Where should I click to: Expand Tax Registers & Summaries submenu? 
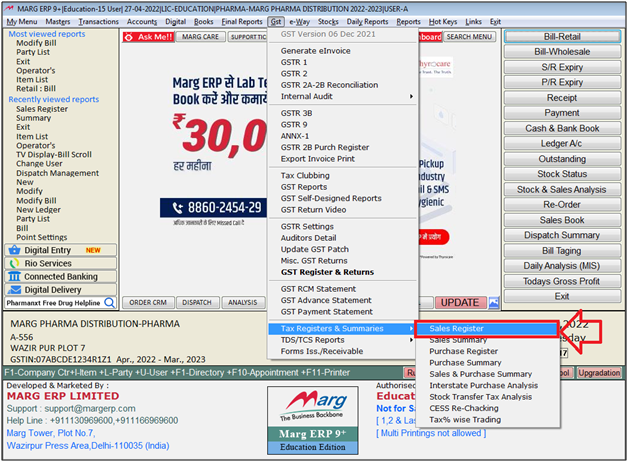coord(342,328)
